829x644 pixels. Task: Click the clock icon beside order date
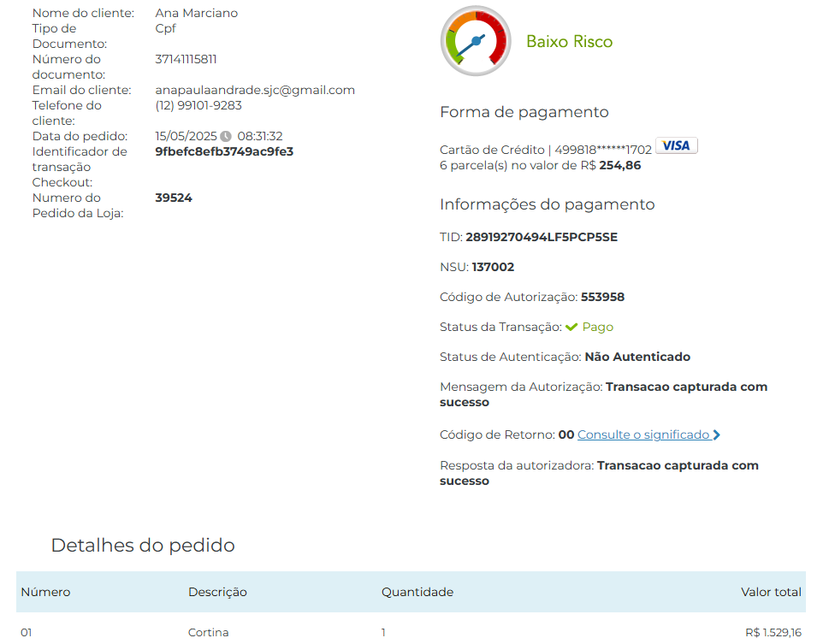(x=226, y=137)
